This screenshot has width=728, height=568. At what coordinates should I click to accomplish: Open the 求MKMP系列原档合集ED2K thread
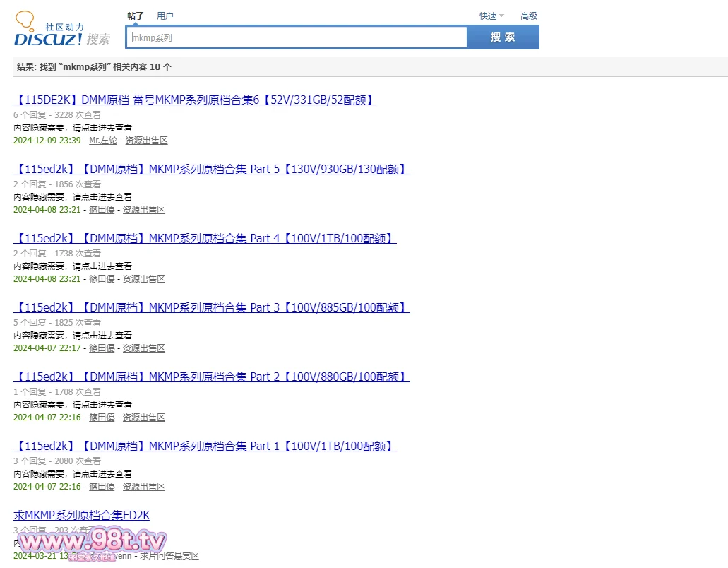(82, 515)
